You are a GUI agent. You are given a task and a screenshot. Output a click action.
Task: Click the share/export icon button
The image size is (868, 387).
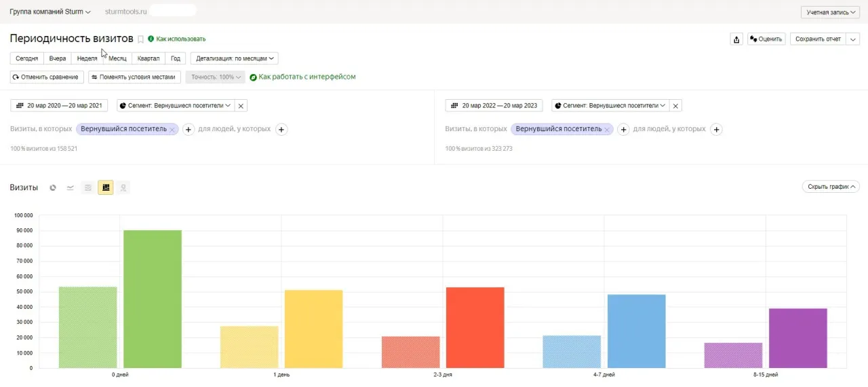pyautogui.click(x=736, y=39)
